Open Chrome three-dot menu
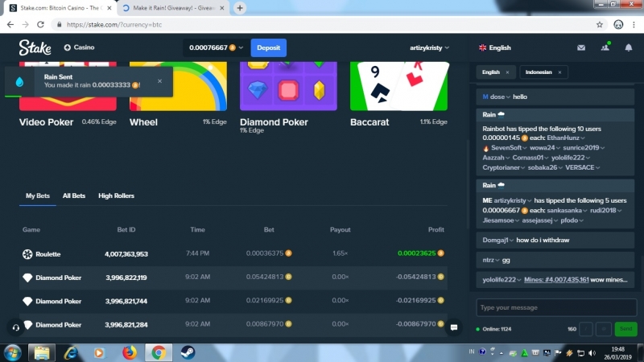Screen dimensions: 644x362 634,25
